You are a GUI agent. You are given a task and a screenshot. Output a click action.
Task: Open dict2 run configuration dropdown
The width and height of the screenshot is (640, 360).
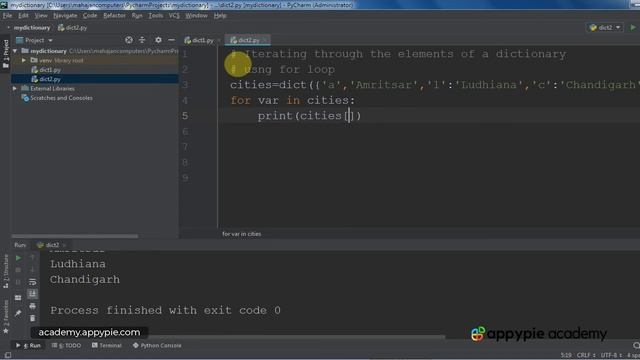click(x=605, y=27)
